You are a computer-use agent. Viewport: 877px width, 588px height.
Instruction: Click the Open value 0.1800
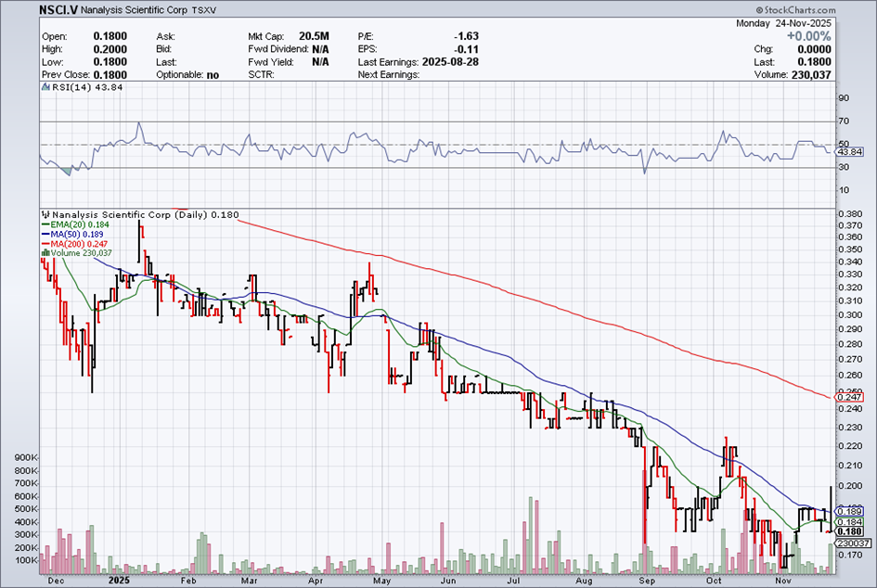[110, 36]
